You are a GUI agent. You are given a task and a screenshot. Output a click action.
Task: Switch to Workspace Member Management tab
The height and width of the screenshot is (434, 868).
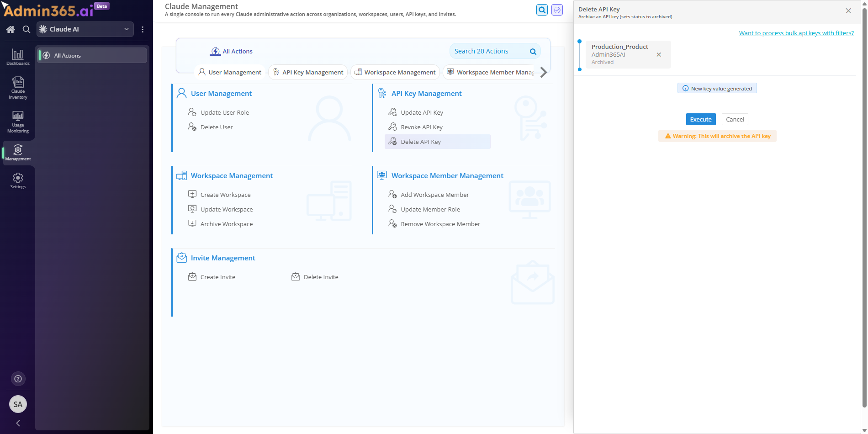pos(490,72)
